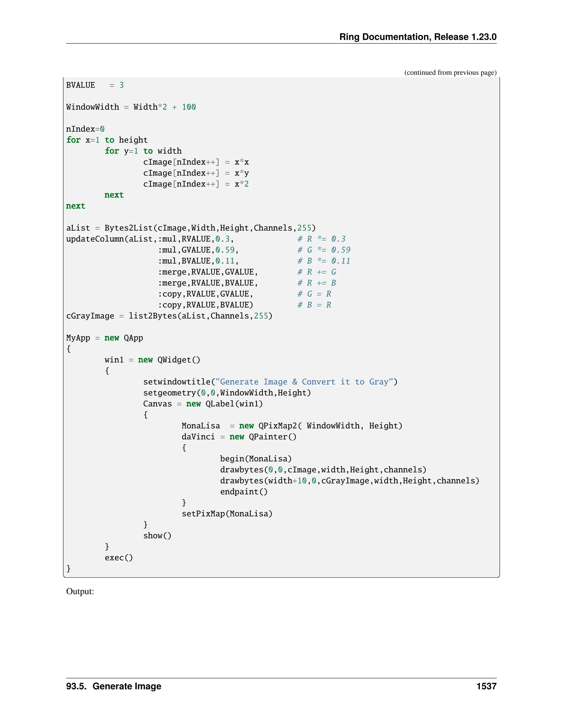The height and width of the screenshot is (728, 563).
Task: Click the comment '# R *= 0.3'
Action: coord(322,239)
